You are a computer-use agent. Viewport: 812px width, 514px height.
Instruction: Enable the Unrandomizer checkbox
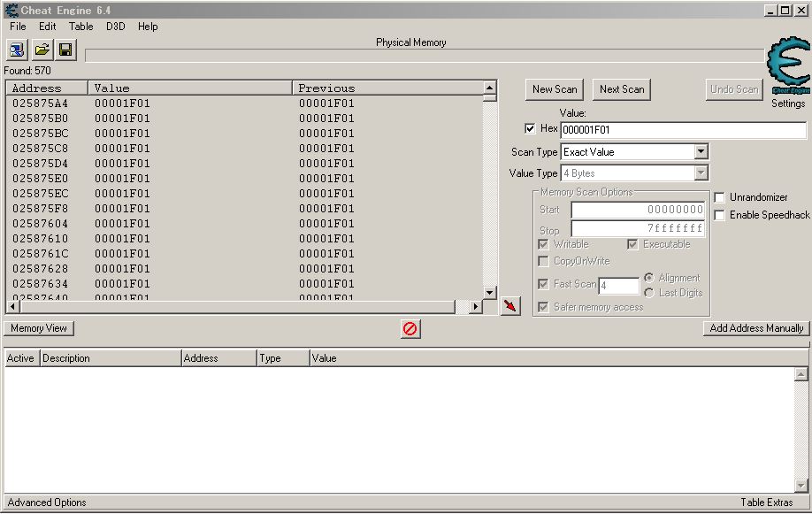pyautogui.click(x=719, y=197)
